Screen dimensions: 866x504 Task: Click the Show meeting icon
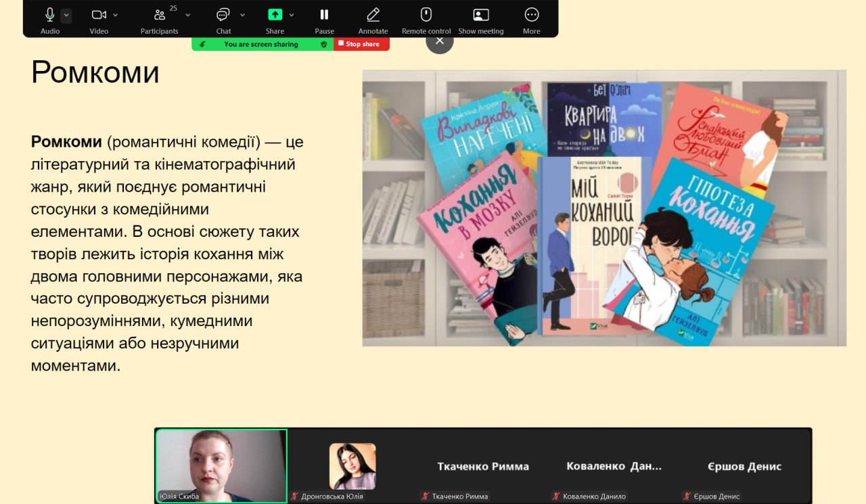(481, 14)
